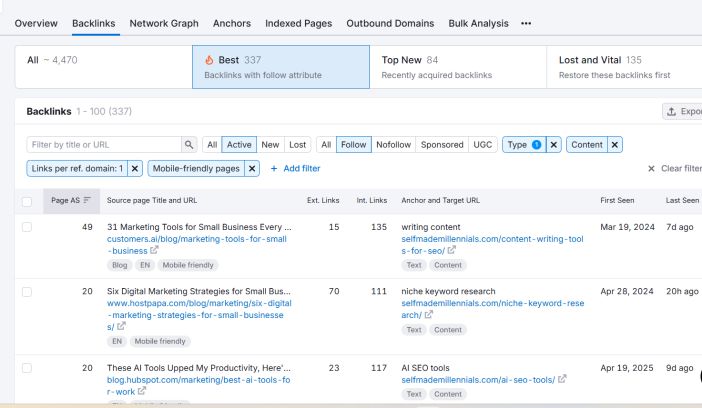
Task: Open selfmademillennials ai-seo-tools target URL
Action: [x=478, y=380]
